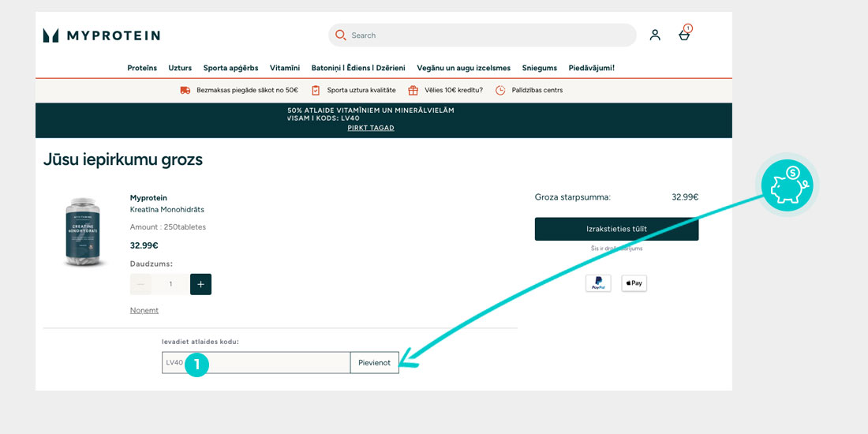Screen dimensions: 868x434
Task: Open the Vitamīni menu
Action: coord(285,68)
